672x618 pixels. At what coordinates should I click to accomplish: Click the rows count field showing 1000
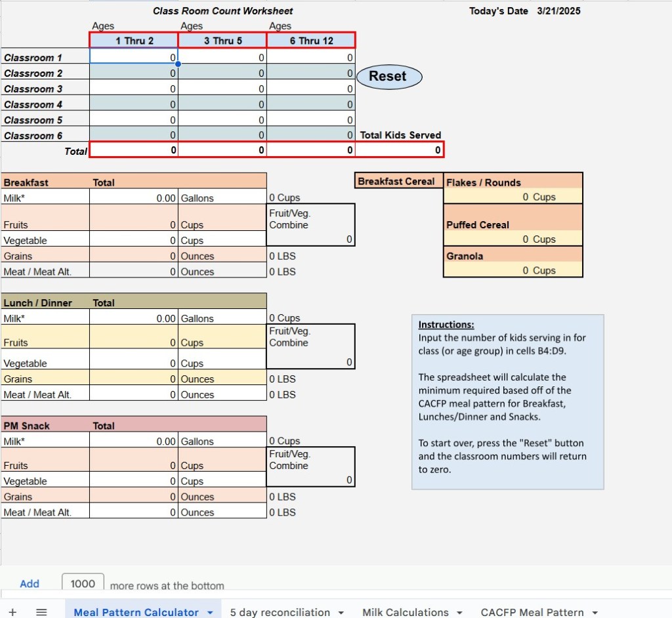(83, 584)
